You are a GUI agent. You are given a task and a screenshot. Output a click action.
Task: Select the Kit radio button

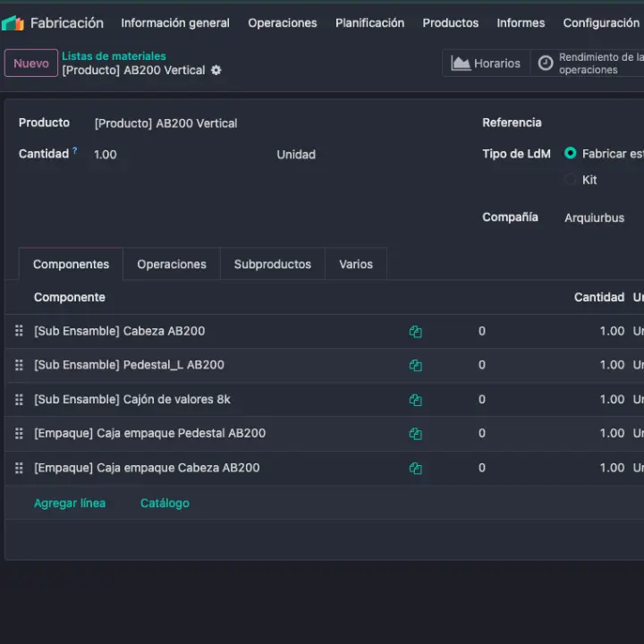[570, 180]
